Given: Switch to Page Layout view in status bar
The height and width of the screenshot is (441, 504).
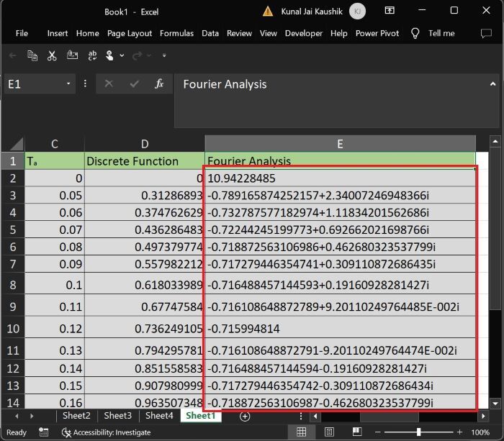Looking at the screenshot, I should tap(328, 432).
